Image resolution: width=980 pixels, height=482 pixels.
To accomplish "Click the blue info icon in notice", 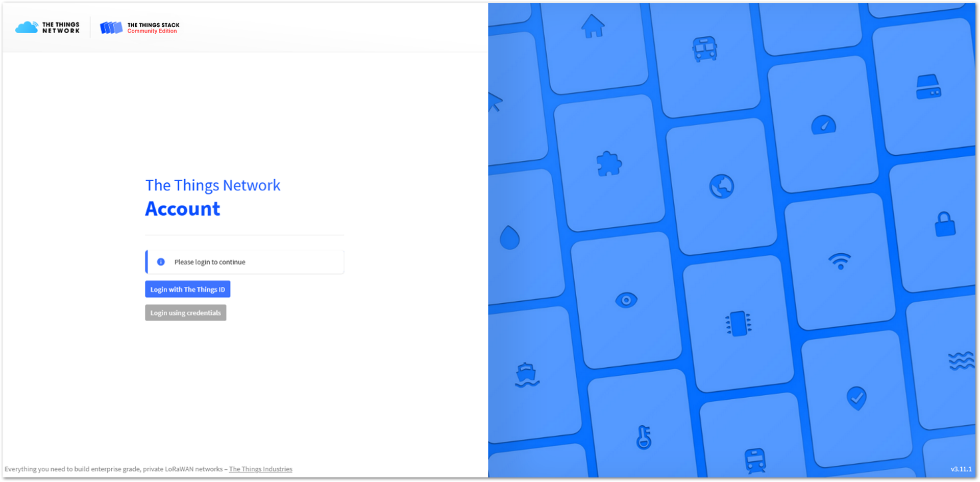I will point(161,262).
